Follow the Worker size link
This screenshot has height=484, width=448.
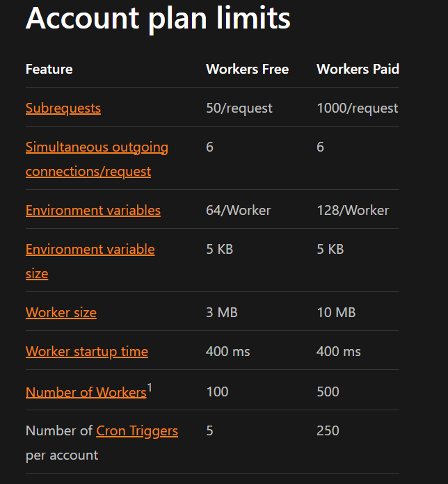tap(61, 313)
